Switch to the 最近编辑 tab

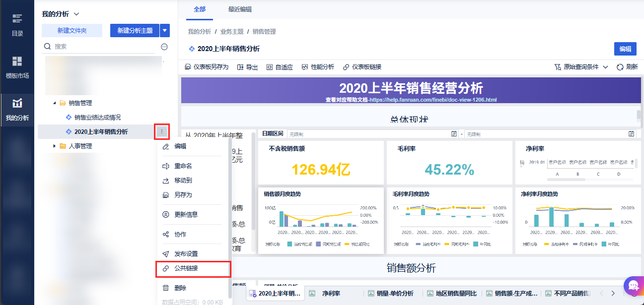click(x=239, y=9)
